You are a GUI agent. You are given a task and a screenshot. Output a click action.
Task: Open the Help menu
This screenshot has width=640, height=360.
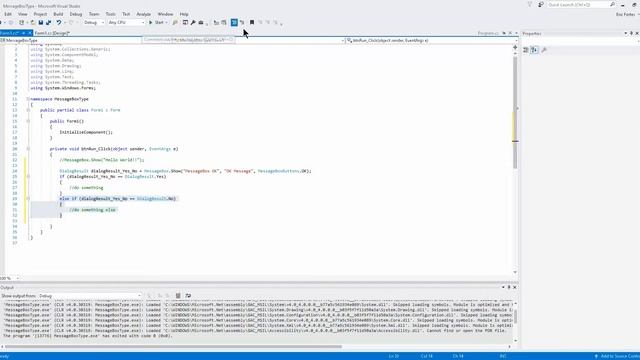(184, 14)
